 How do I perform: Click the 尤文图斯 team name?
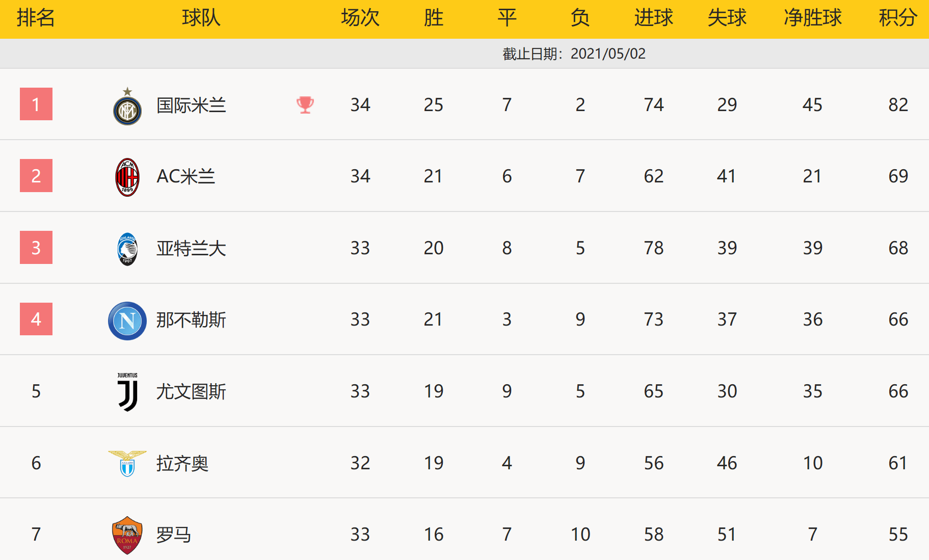[191, 391]
